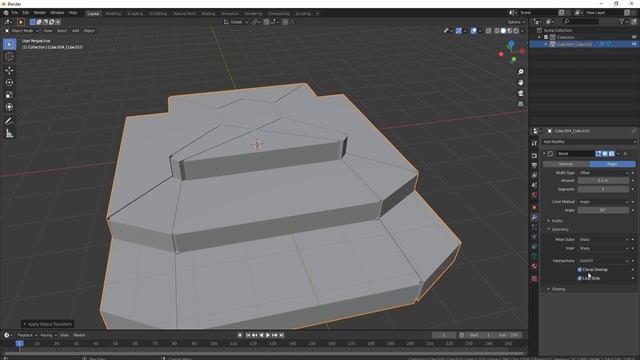This screenshot has width=640, height=360.
Task: Choose the Scale tool
Action: point(9,95)
